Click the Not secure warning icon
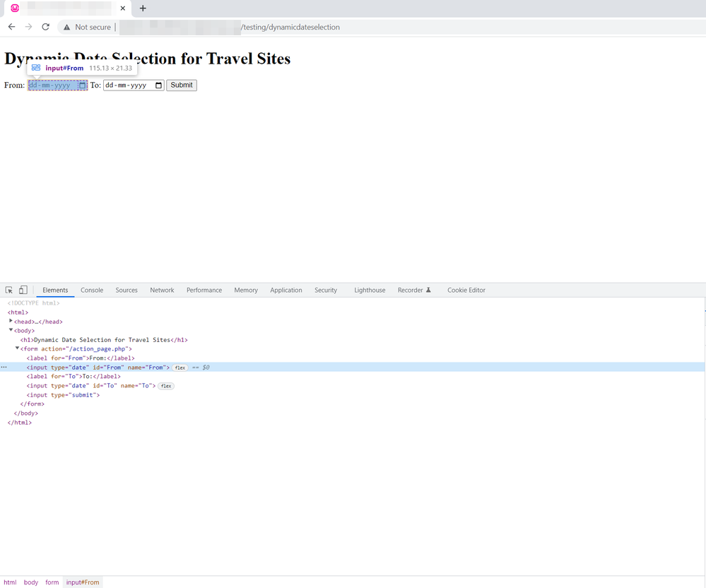706x588 pixels. point(67,28)
